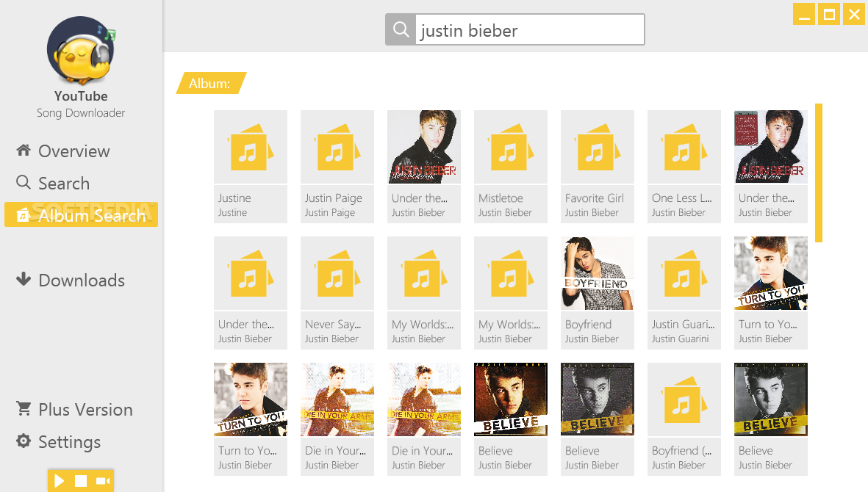Open the Boyfriend album cover thumbnail
This screenshot has width=868, height=492.
coord(598,273)
